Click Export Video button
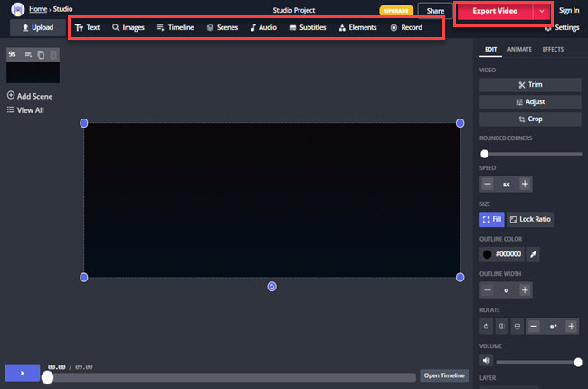 (495, 11)
